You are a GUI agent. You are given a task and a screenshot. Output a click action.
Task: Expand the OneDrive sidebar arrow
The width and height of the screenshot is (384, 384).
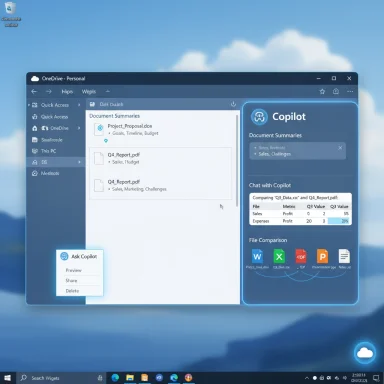79,128
